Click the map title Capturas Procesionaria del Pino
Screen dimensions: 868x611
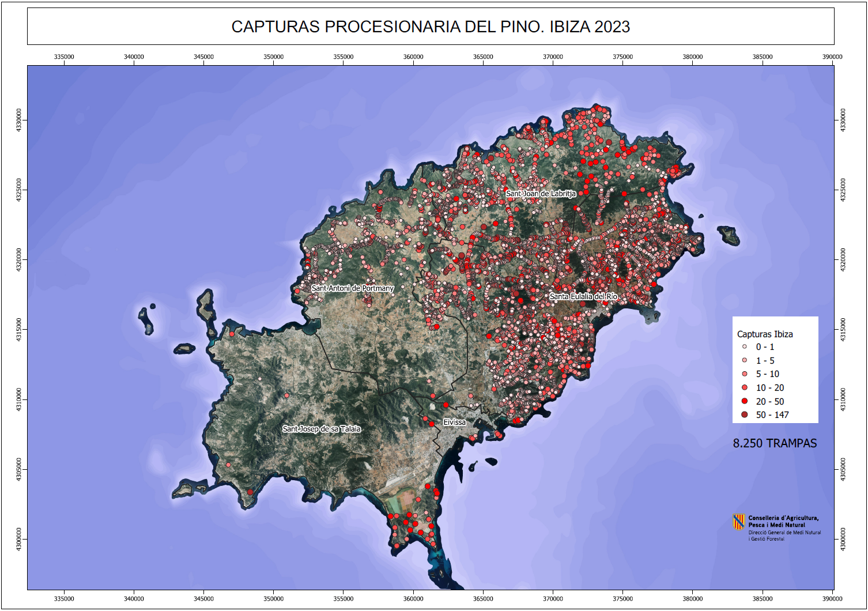click(x=431, y=27)
